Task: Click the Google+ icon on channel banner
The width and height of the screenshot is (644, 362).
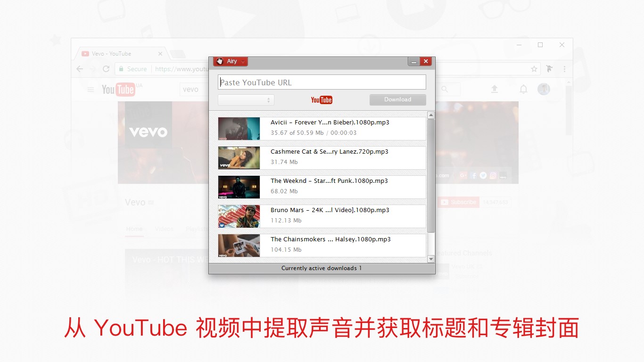Action: (463, 175)
